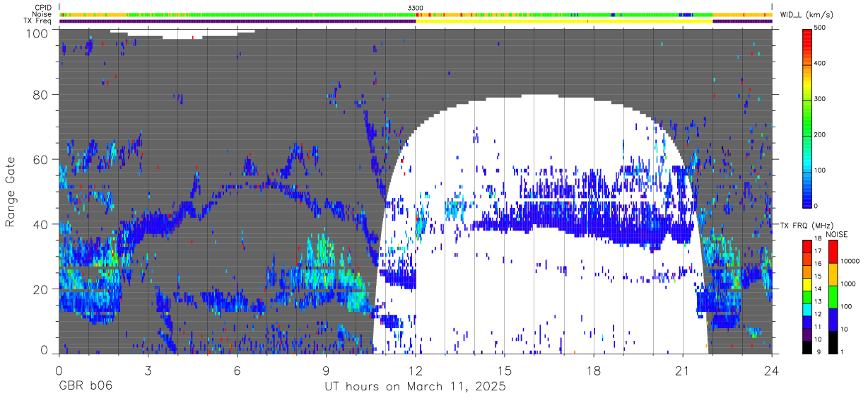Click the x-axis tick label '9'
The height and width of the screenshot is (401, 868).
326,370
